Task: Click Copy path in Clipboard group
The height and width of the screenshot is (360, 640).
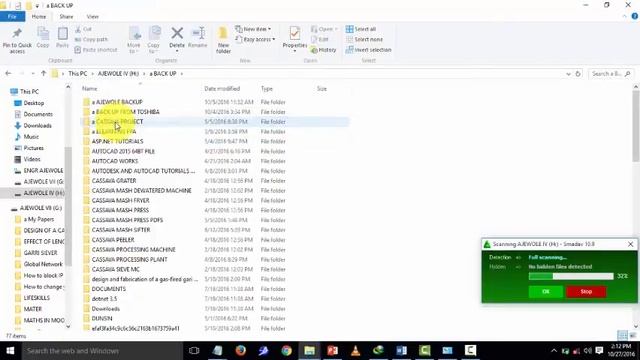Action: point(91,40)
